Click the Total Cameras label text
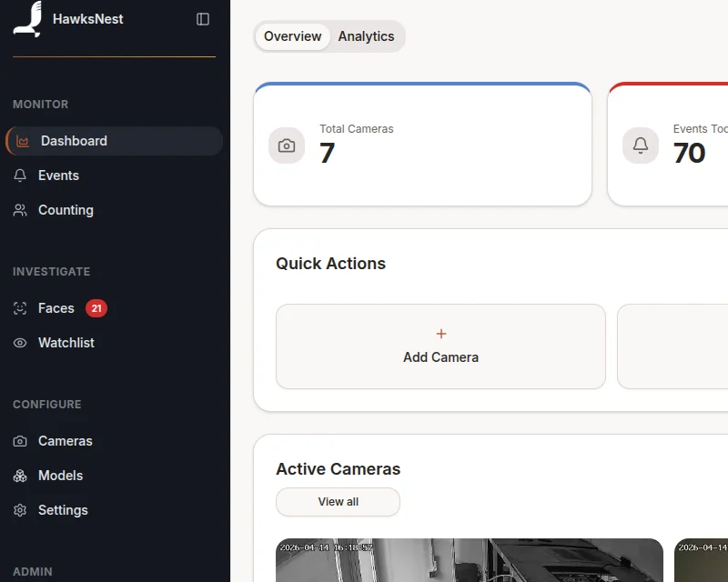This screenshot has height=582, width=728. (x=357, y=129)
